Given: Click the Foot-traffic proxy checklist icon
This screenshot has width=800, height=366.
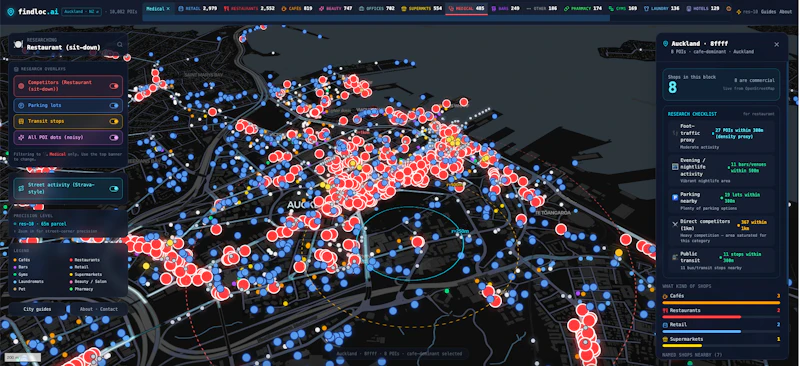Looking at the screenshot, I should pyautogui.click(x=674, y=133).
